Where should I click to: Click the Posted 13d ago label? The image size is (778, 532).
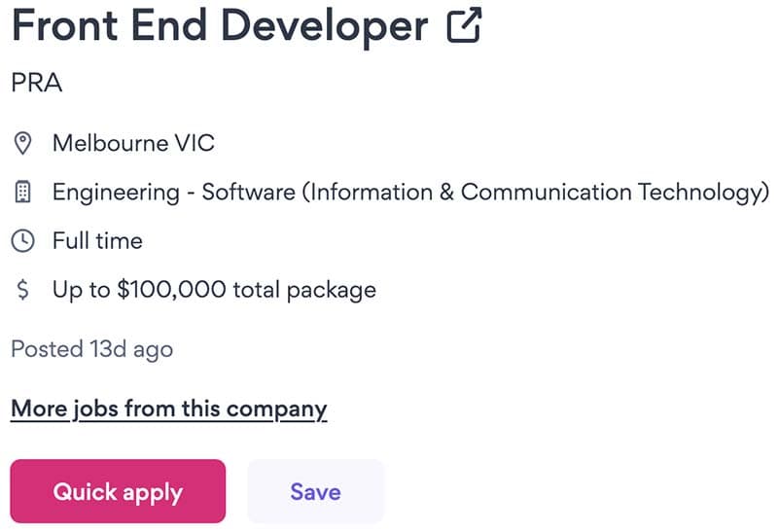tap(91, 349)
